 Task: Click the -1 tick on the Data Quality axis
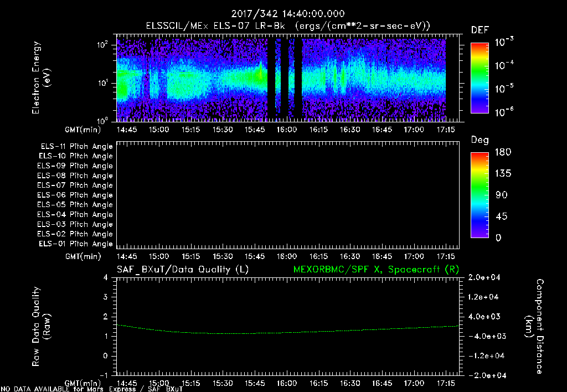[104, 375]
